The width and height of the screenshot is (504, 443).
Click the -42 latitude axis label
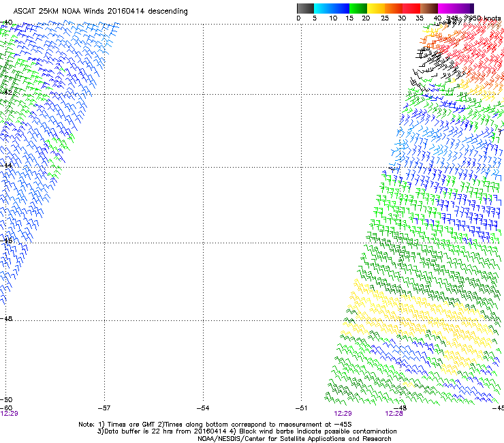[6, 92]
